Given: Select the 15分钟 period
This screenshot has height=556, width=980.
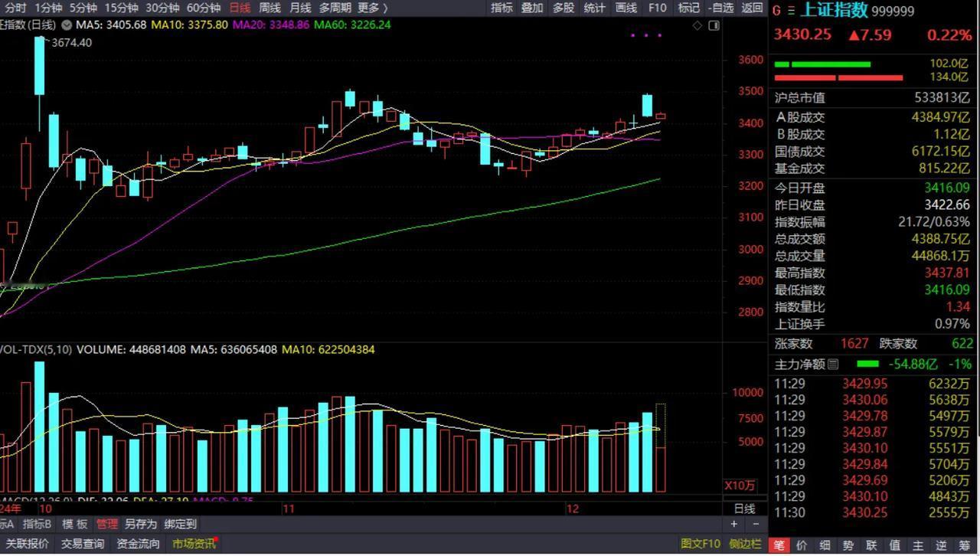Looking at the screenshot, I should pos(121,8).
